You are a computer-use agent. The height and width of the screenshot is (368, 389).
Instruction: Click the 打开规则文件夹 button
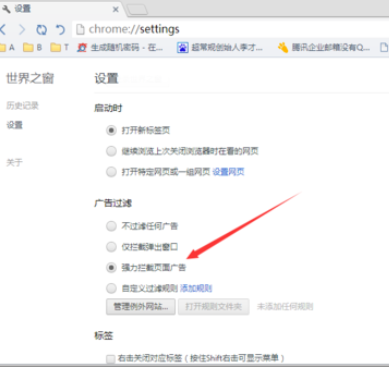coord(213,306)
